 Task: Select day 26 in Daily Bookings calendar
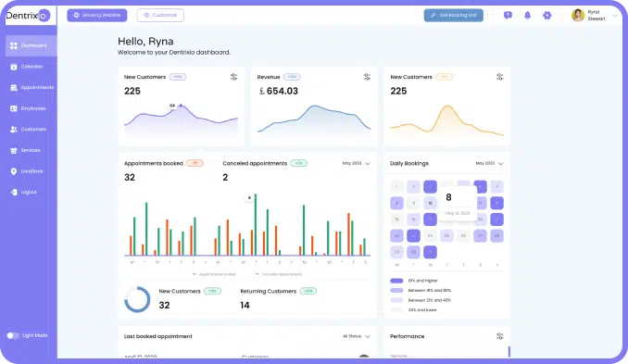pos(463,236)
